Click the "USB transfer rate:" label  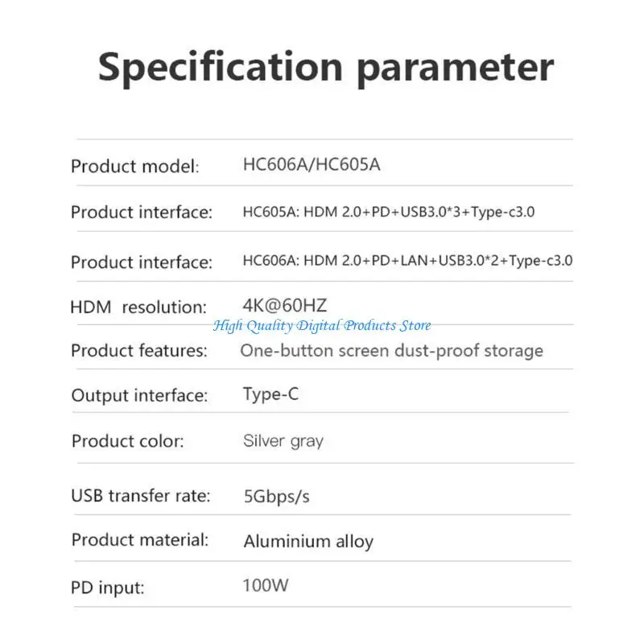[141, 496]
